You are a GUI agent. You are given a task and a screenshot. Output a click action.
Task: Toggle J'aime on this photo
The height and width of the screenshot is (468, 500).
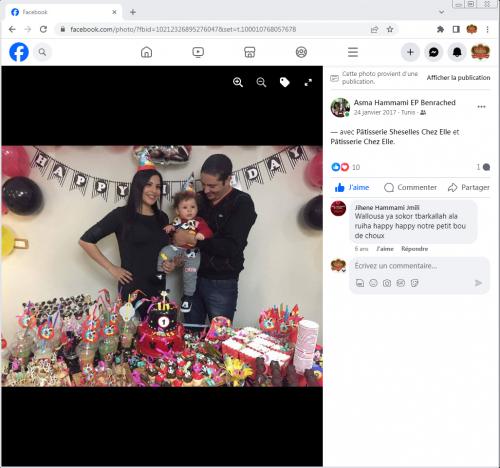click(352, 187)
